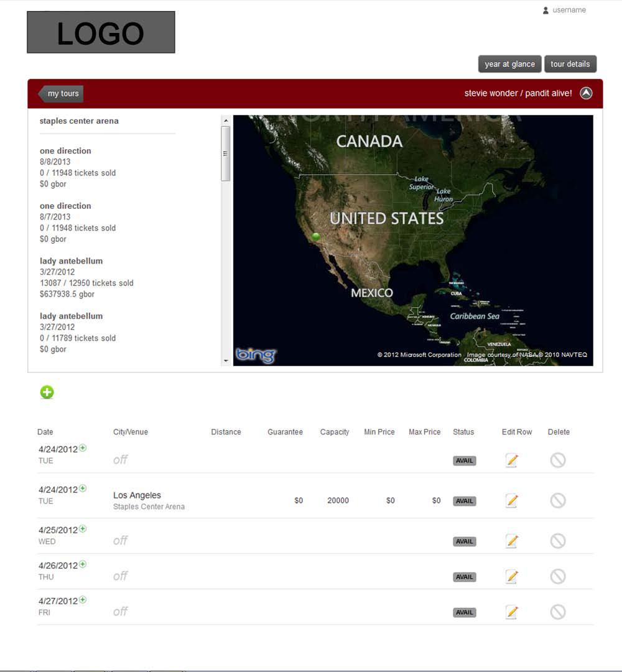The width and height of the screenshot is (622, 672).
Task: Click the AVAIL status on 4/26/2012 row
Action: click(464, 577)
